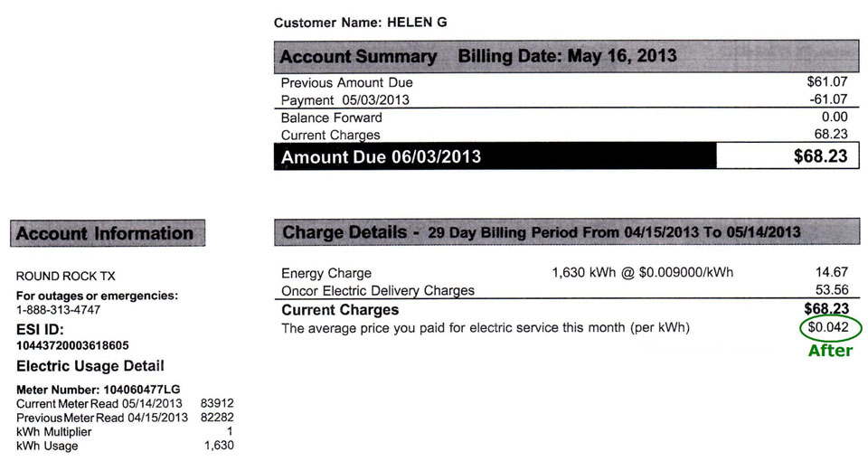Select the kWh Usage 1,630 value
Viewport: 868px width, 461px height.
click(x=219, y=446)
